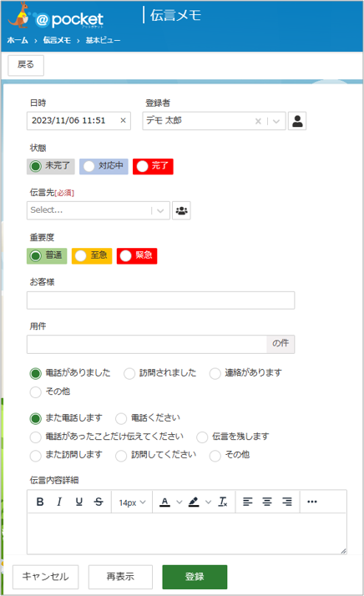
Task: Apply italic formatting in the editor
Action: click(59, 502)
